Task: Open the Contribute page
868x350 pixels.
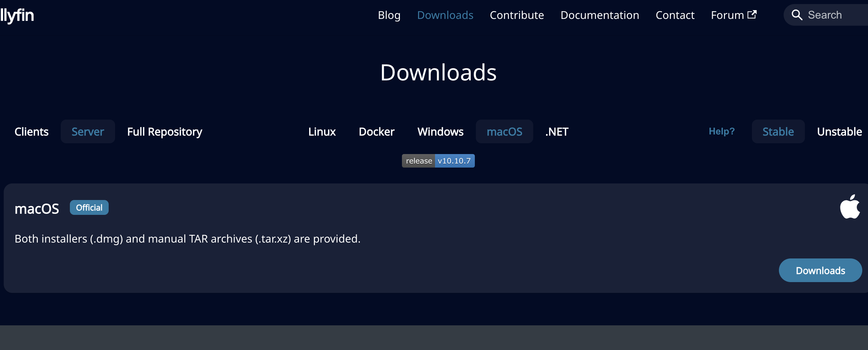Action: pyautogui.click(x=517, y=15)
